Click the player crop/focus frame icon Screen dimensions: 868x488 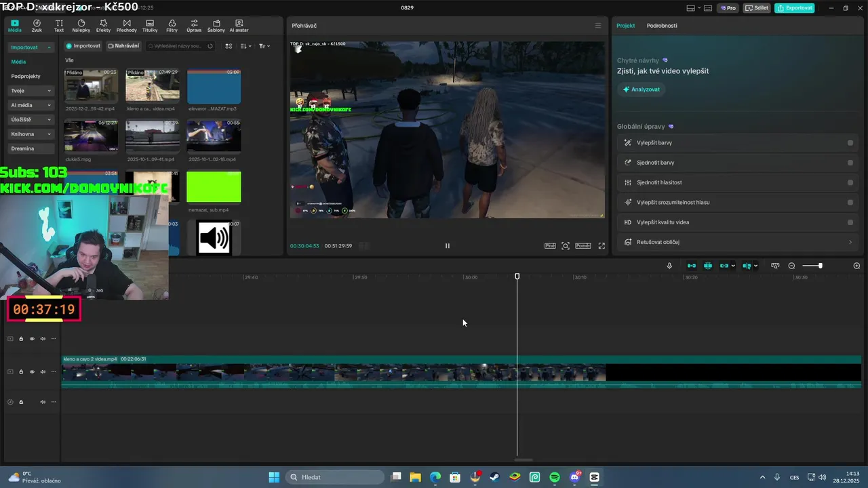566,246
